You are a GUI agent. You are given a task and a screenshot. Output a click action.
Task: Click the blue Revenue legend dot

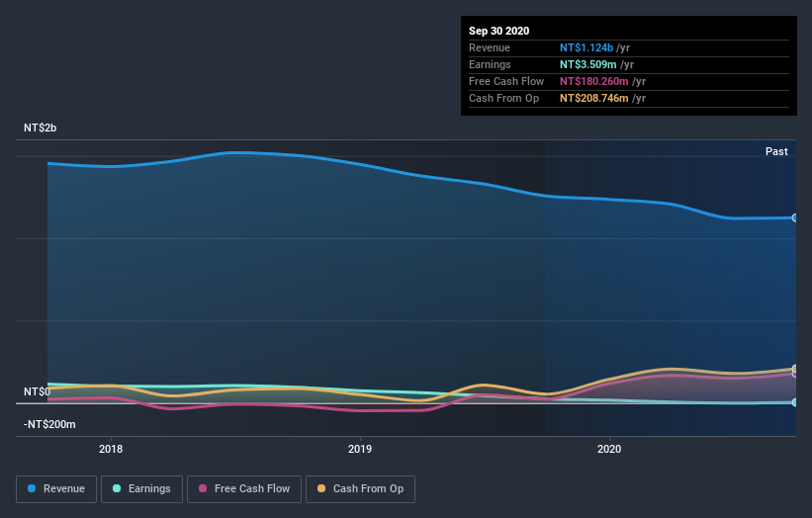pyautogui.click(x=32, y=488)
